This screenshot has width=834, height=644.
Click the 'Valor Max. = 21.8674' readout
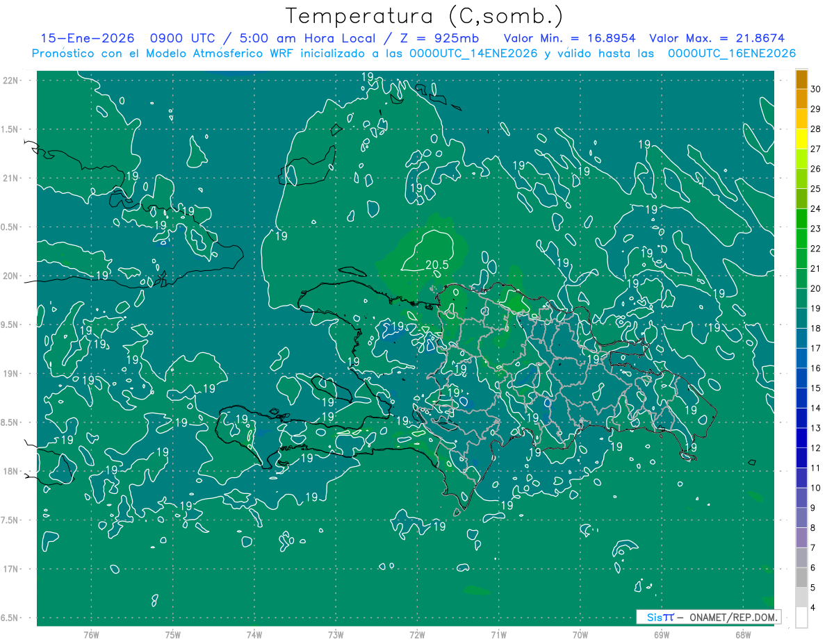[716, 38]
